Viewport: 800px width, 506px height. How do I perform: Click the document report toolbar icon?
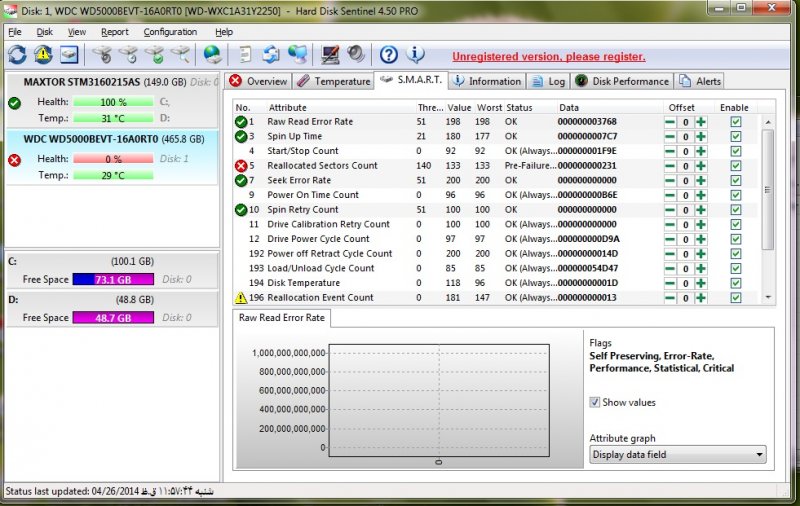pyautogui.click(x=245, y=54)
